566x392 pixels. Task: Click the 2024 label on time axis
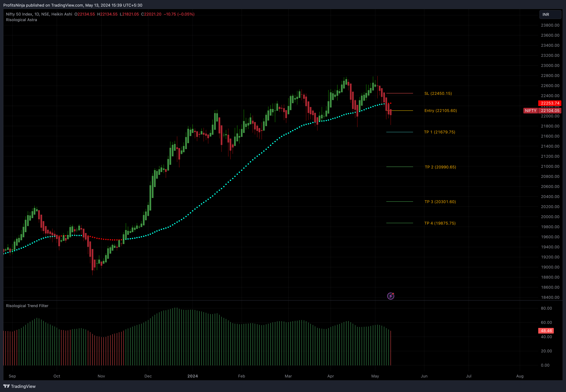point(192,376)
